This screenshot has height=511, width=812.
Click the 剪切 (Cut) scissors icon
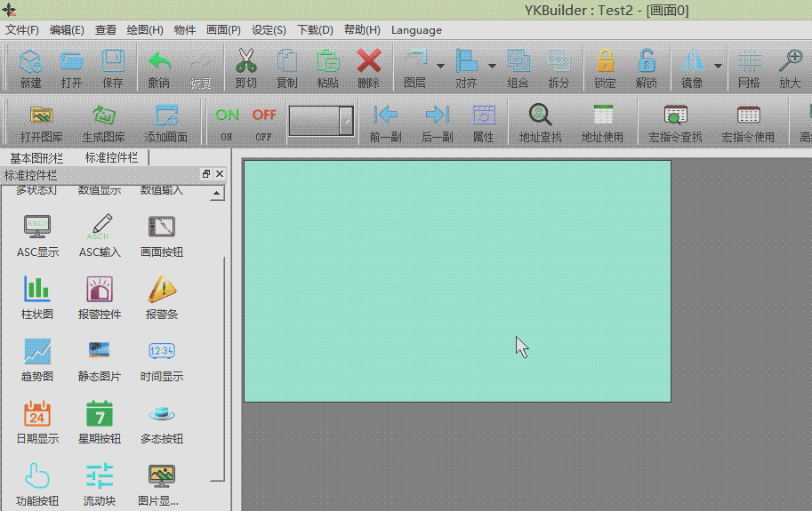[245, 62]
